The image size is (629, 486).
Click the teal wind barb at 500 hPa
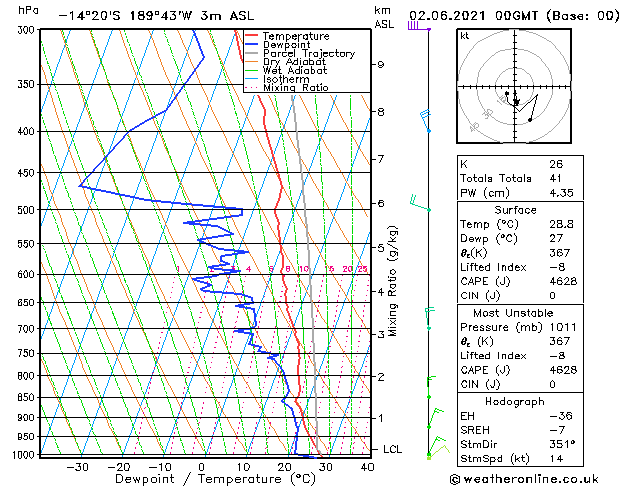point(420,203)
